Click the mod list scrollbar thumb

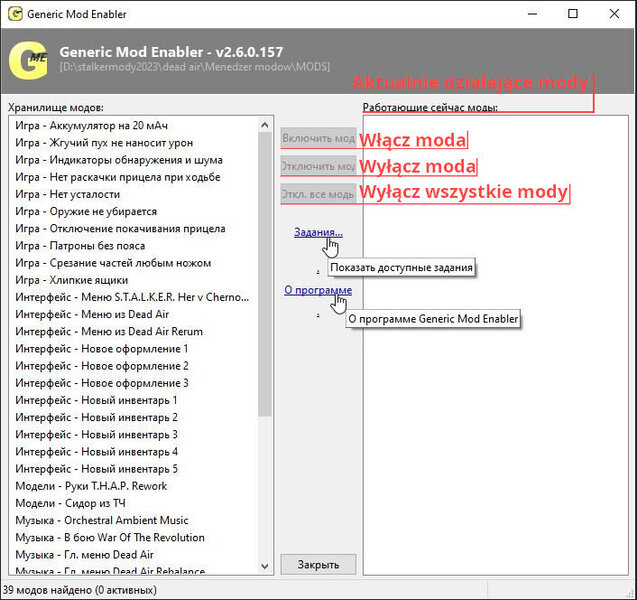tap(265, 270)
